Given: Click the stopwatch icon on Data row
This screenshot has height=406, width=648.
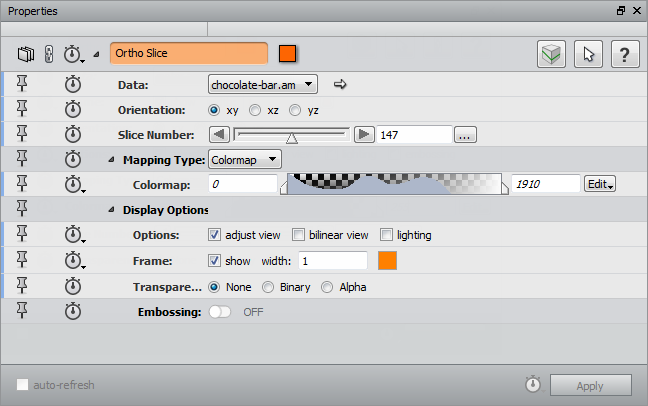Looking at the screenshot, I should pyautogui.click(x=73, y=84).
